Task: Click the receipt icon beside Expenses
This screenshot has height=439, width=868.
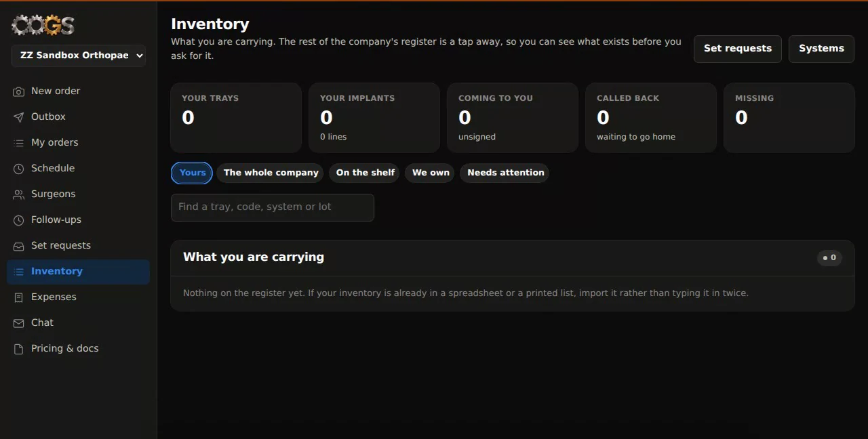Action: tap(19, 297)
